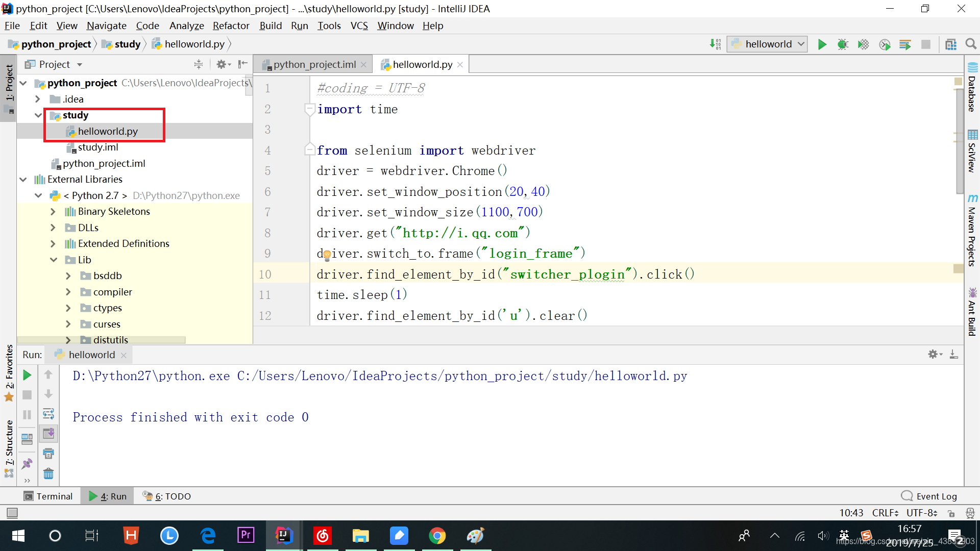The width and height of the screenshot is (980, 551).
Task: Click the print icon in Run panel
Action: 48,454
